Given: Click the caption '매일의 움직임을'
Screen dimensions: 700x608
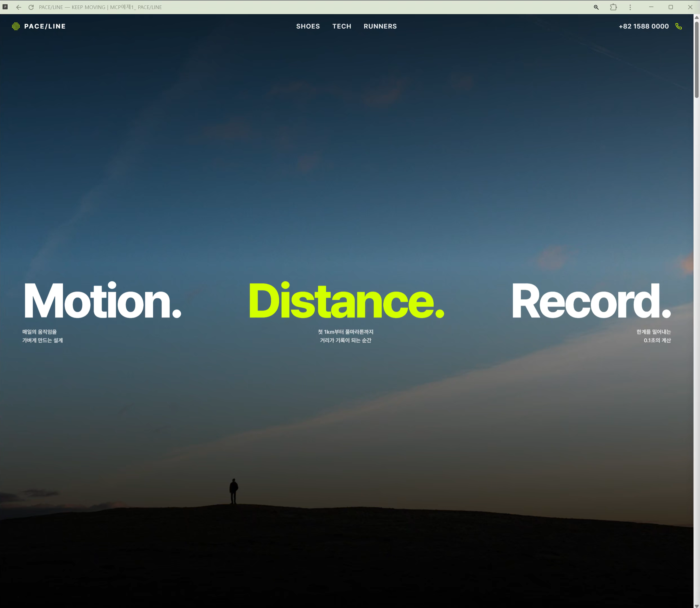Looking at the screenshot, I should [39, 332].
